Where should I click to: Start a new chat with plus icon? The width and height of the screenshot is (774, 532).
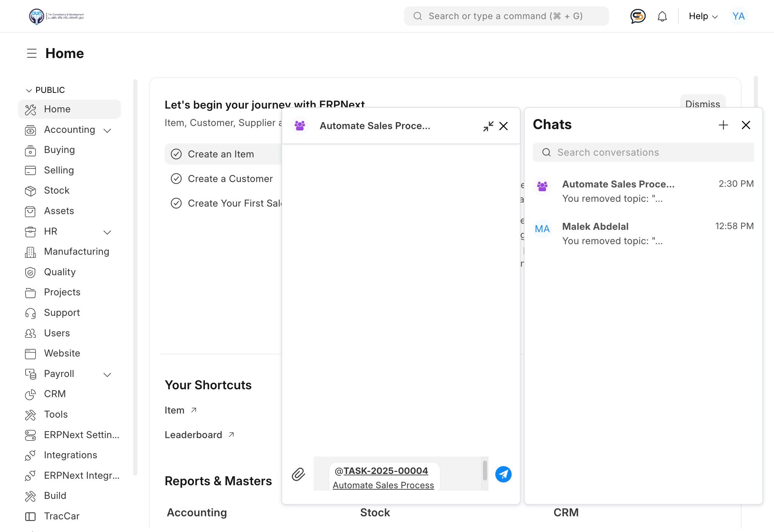pyautogui.click(x=723, y=125)
